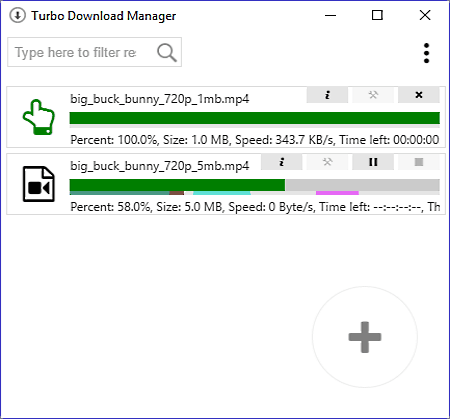Click the cyan thread segment under progress bar
The height and width of the screenshot is (419, 450).
(x=222, y=193)
